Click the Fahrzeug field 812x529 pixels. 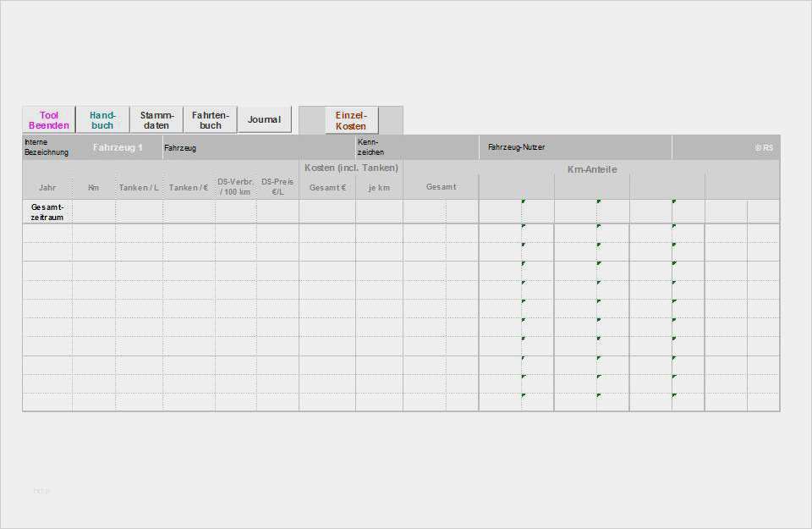259,147
